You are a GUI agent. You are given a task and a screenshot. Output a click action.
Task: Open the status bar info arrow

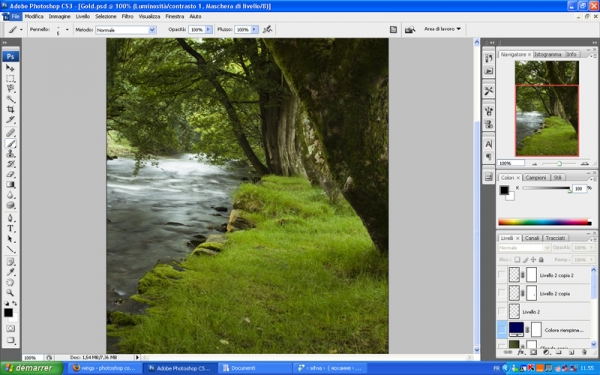click(x=137, y=357)
